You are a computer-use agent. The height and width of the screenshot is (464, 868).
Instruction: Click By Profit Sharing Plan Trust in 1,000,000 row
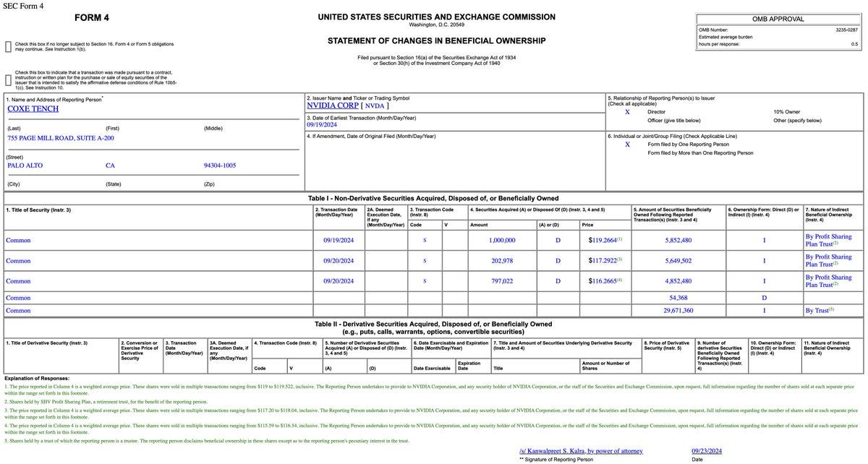click(829, 240)
